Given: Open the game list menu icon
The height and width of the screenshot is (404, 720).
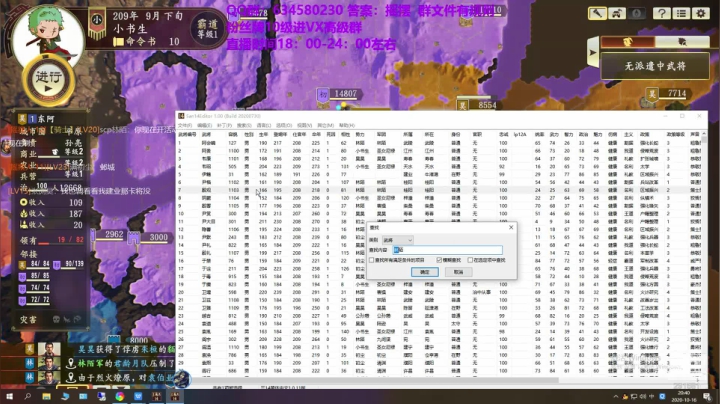Looking at the screenshot, I should [681, 13].
